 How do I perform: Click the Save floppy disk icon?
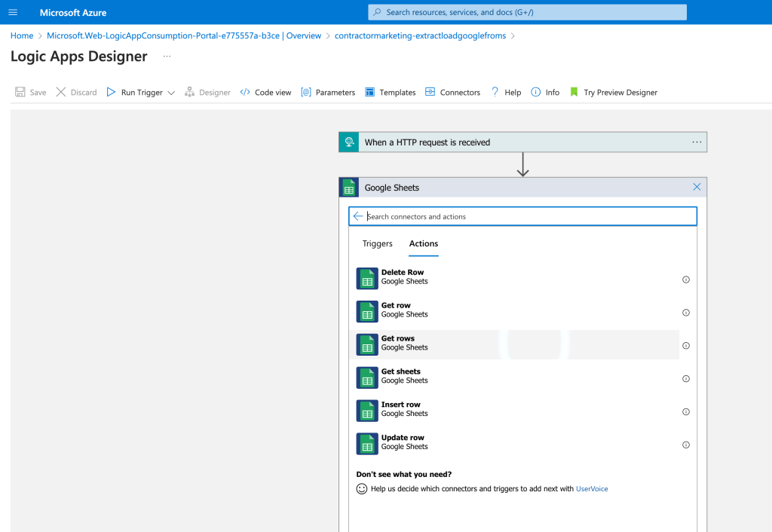(20, 92)
